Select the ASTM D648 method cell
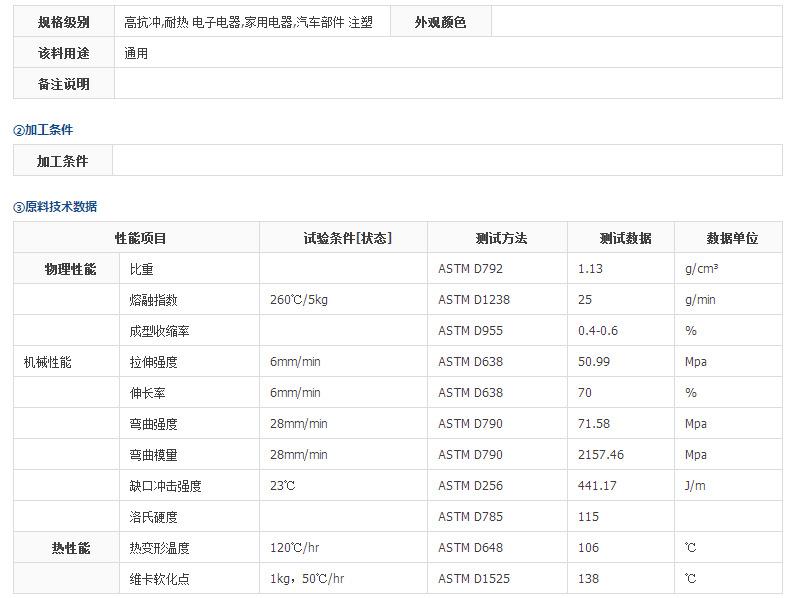This screenshot has height=598, width=786. [498, 548]
